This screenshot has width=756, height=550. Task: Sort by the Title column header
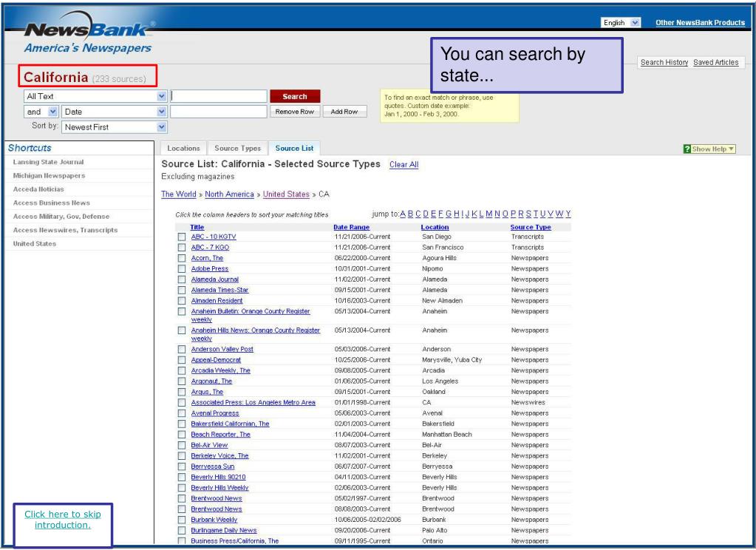pyautogui.click(x=197, y=227)
